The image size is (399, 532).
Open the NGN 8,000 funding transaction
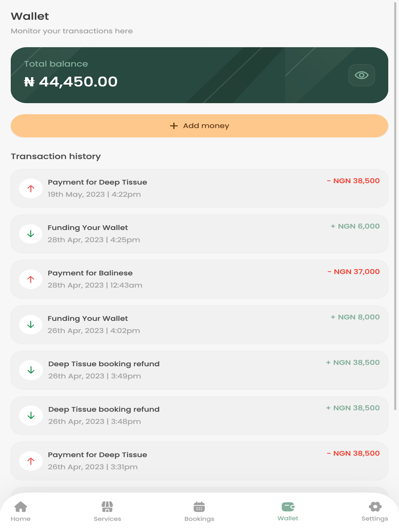point(199,325)
